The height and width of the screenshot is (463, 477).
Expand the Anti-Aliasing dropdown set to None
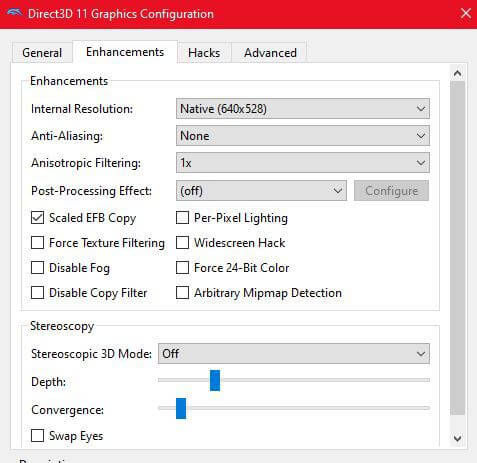tap(303, 136)
